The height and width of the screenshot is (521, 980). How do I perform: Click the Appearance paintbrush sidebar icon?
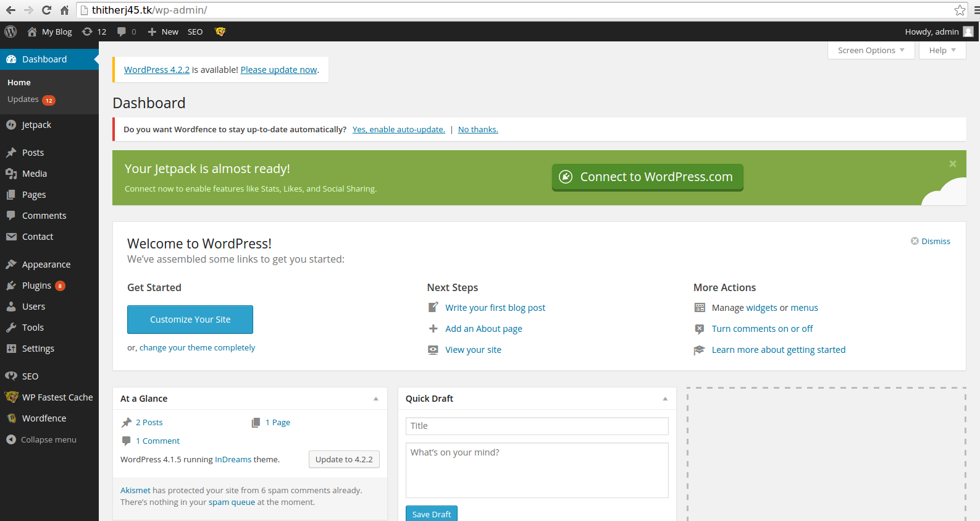(11, 265)
